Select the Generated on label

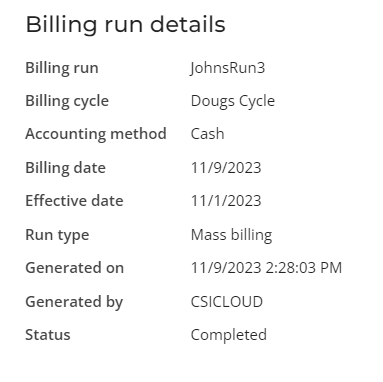click(x=75, y=268)
